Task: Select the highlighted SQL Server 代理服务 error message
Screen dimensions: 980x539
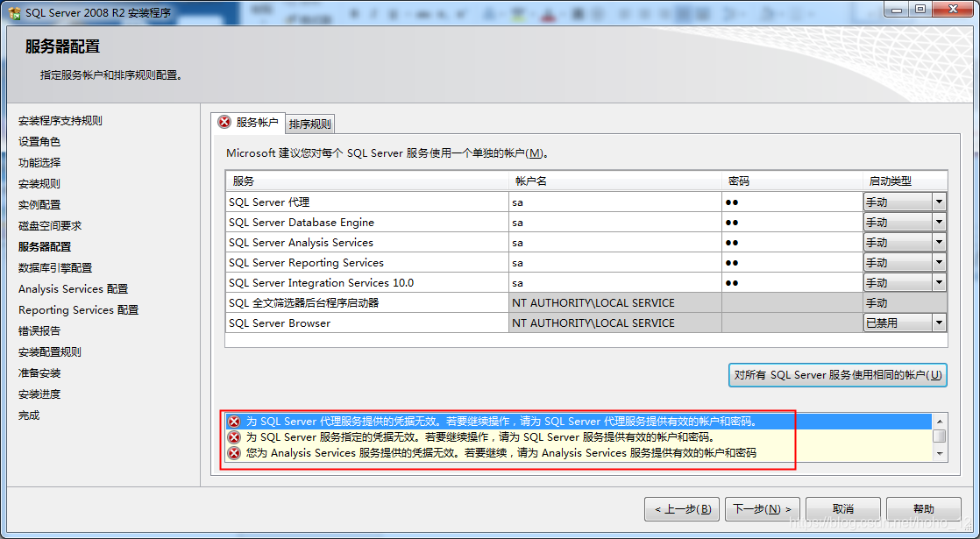Action: click(x=579, y=421)
